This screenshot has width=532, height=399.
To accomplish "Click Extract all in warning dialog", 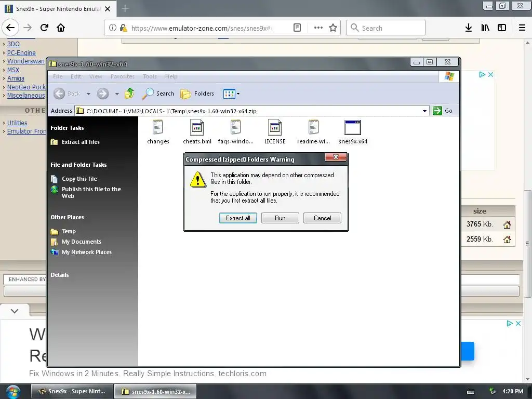I will [x=238, y=218].
